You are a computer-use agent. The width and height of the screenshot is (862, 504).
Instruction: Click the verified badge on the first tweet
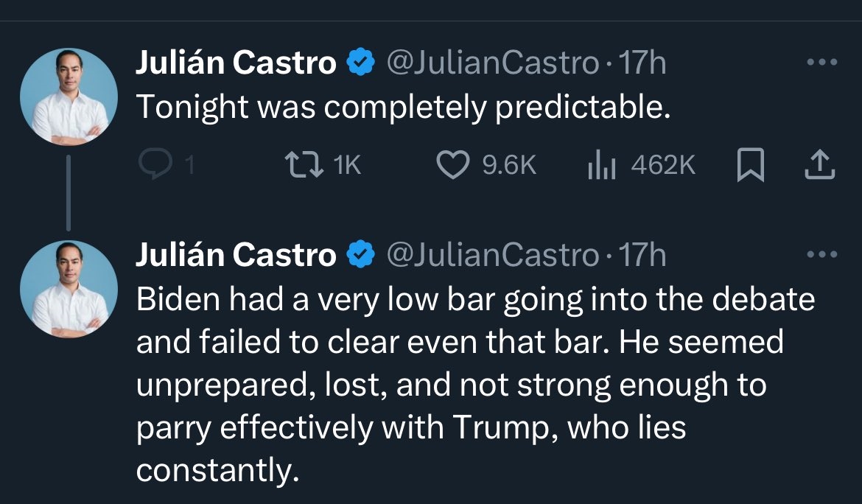(360, 65)
